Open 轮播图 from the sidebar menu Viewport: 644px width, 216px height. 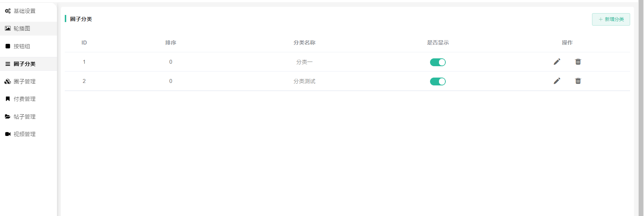(x=22, y=28)
